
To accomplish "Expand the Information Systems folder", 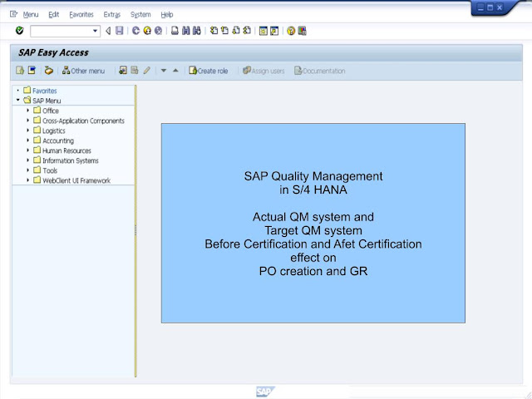I will tap(27, 160).
